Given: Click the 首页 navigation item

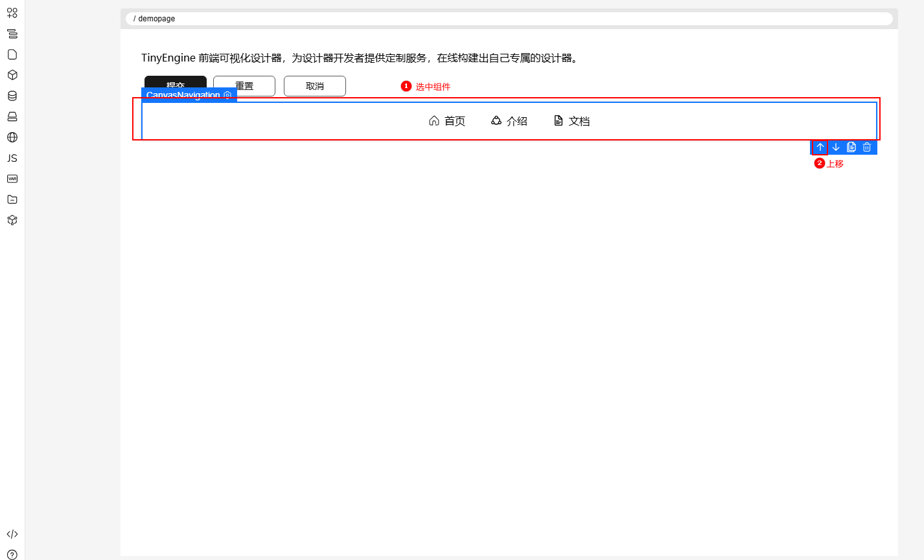Looking at the screenshot, I should coord(447,121).
